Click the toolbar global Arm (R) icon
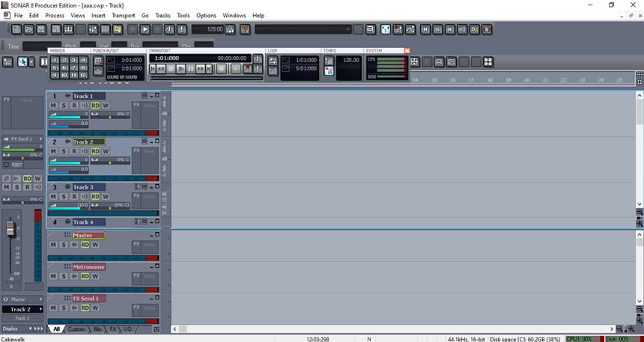 click(450, 30)
